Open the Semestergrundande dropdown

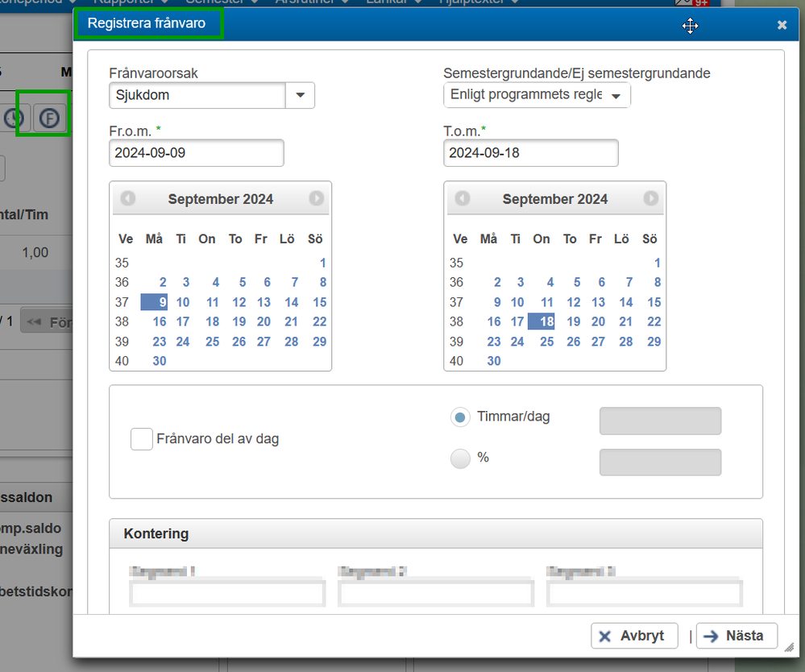(537, 95)
